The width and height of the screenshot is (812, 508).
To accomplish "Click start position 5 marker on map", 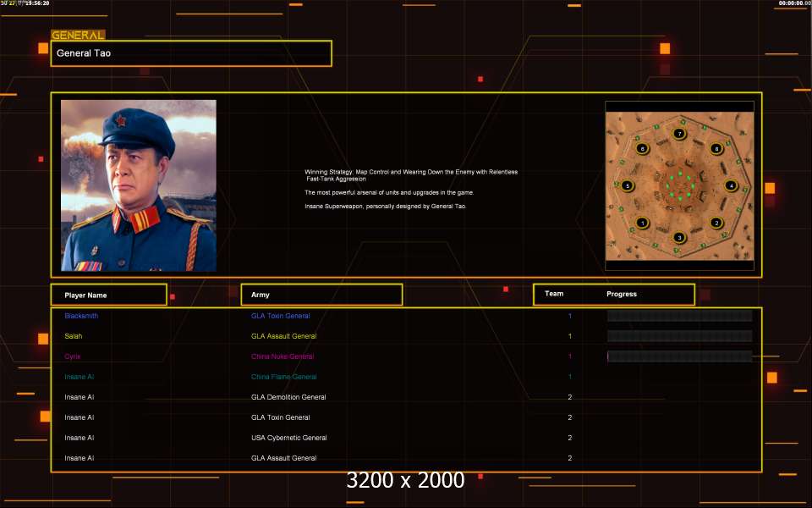I will [627, 185].
